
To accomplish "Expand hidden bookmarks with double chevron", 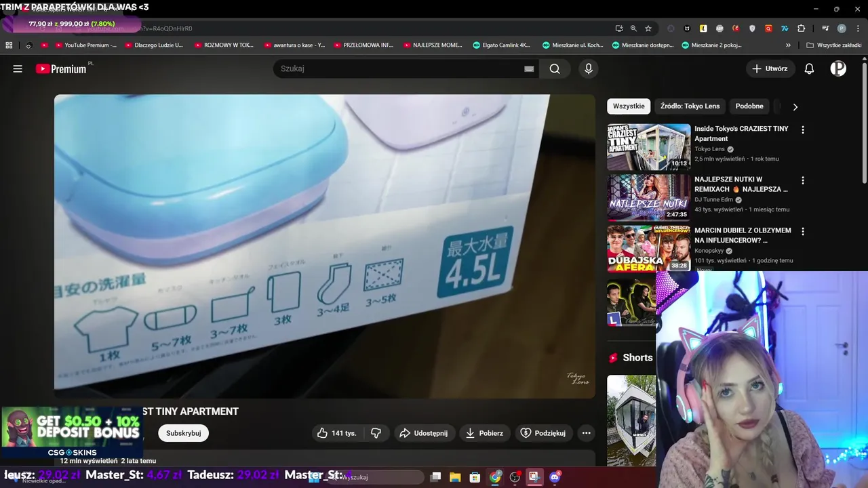I will 788,45.
